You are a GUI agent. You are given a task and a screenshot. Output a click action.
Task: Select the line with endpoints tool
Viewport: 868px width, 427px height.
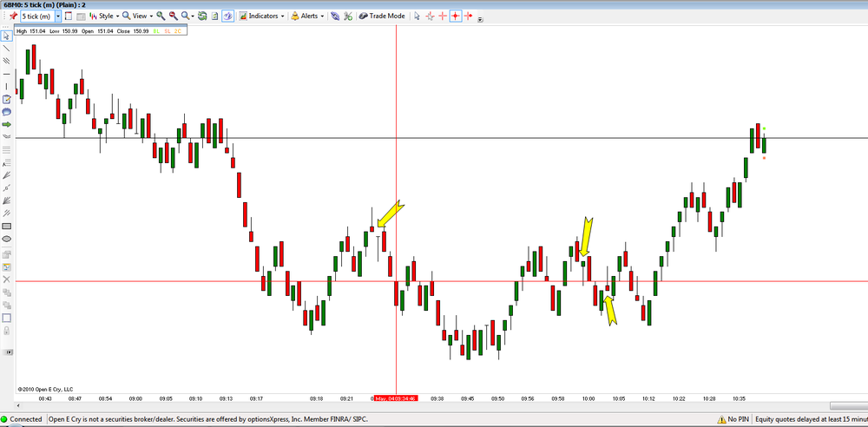point(7,187)
